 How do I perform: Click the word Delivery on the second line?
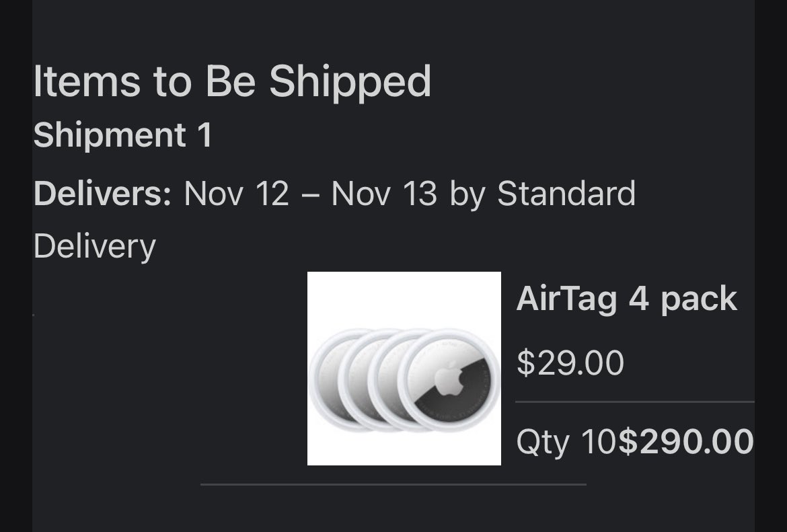tap(94, 246)
